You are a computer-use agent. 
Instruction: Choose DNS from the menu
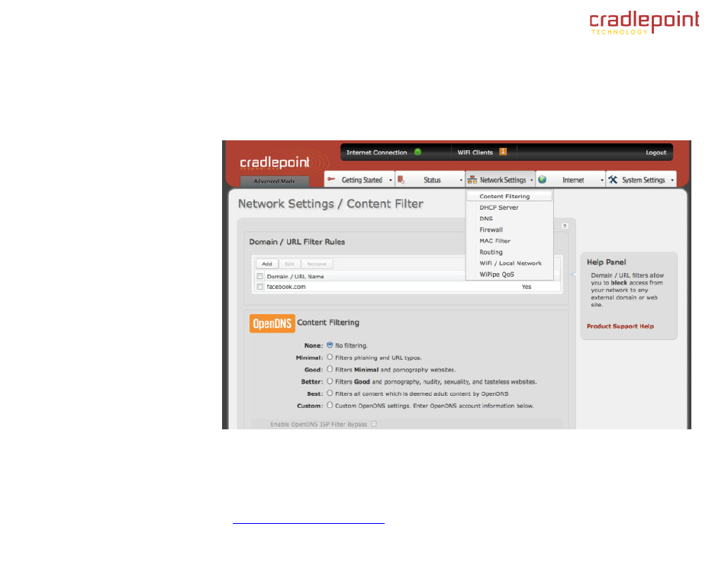pyautogui.click(x=509, y=219)
